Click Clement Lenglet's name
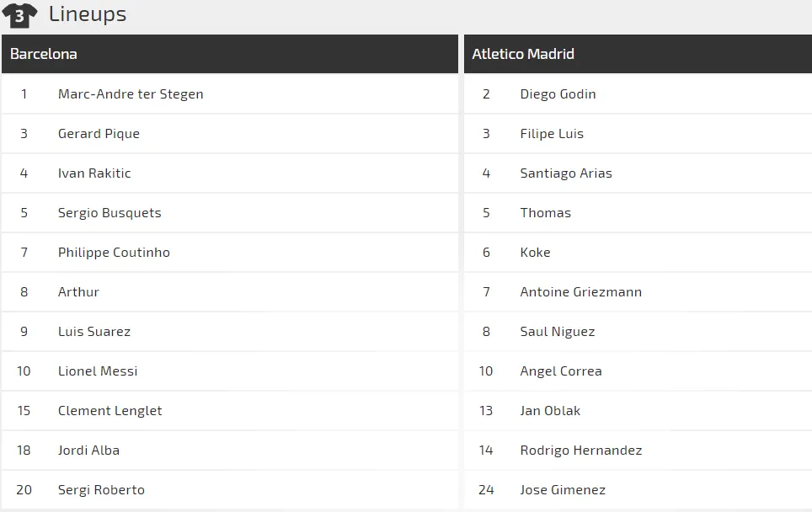This screenshot has width=812, height=512. [110, 411]
